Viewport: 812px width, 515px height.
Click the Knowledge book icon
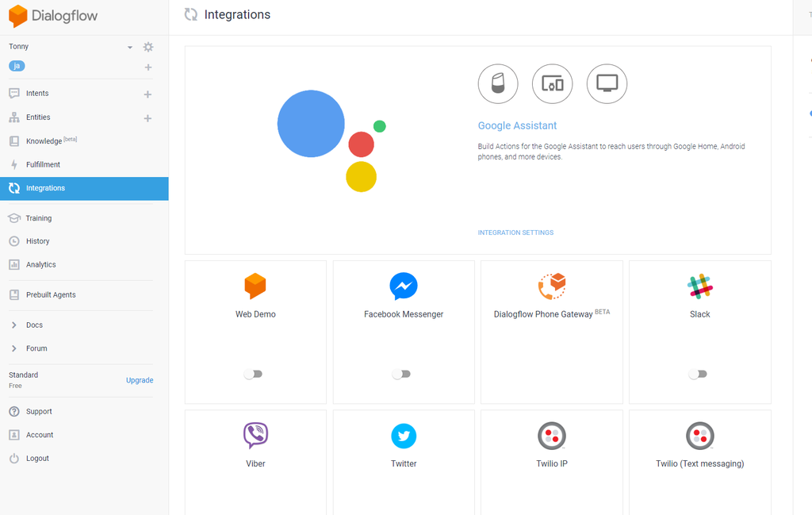(x=14, y=141)
